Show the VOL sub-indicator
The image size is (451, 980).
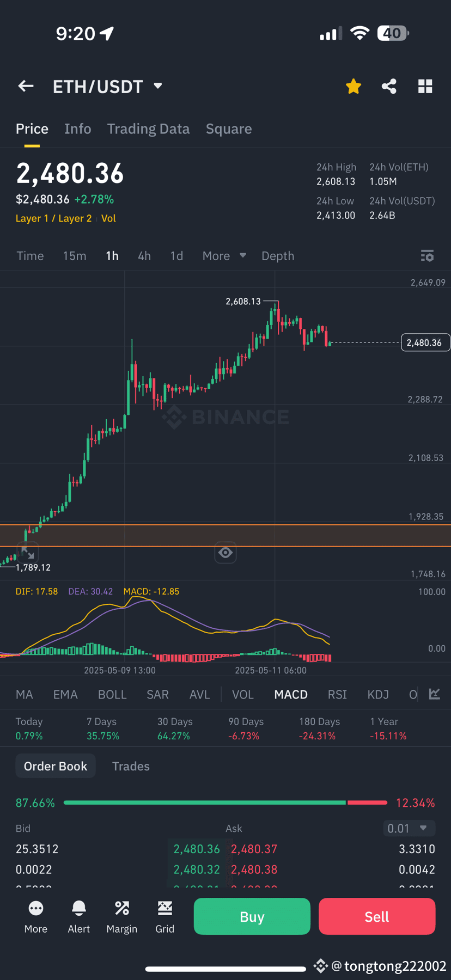(243, 695)
